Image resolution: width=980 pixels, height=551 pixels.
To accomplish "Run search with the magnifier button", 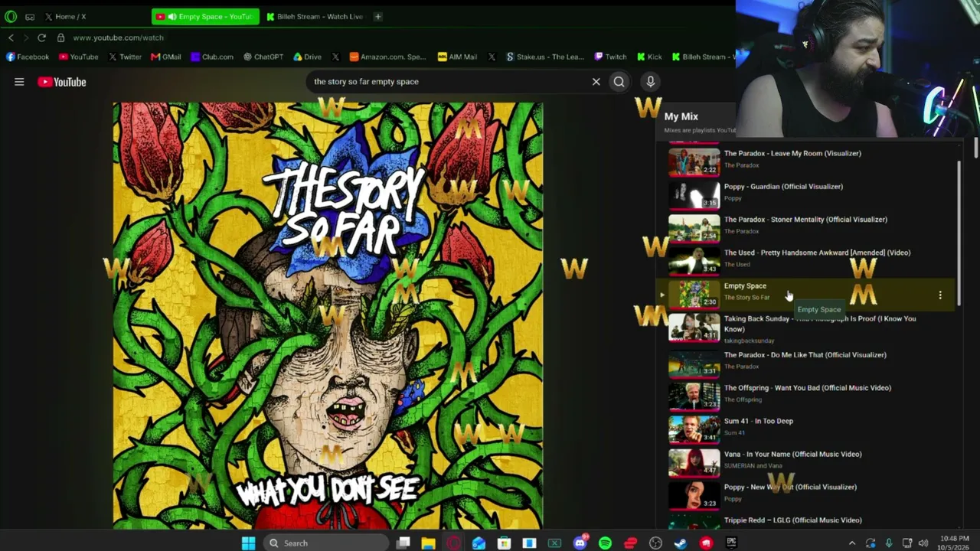I will click(619, 82).
